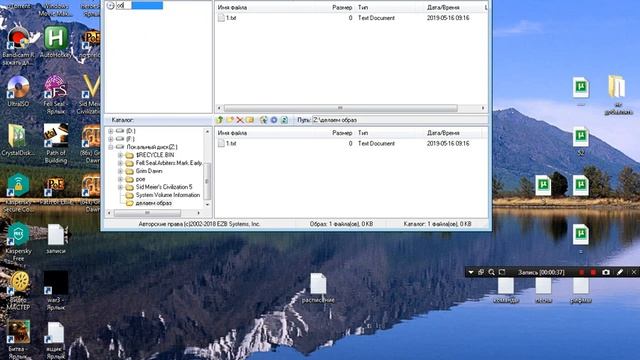The width and height of the screenshot is (640, 360).
Task: Expand the (F:) drive node
Action: [111, 139]
